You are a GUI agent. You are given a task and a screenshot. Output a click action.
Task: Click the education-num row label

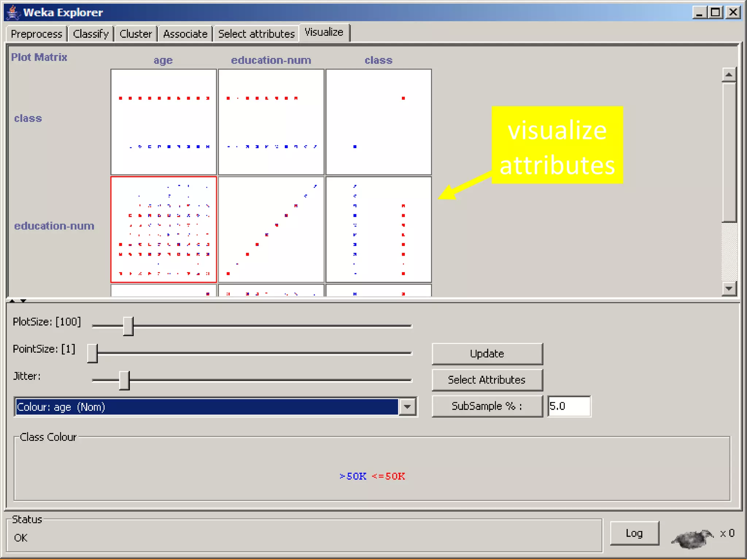click(54, 226)
